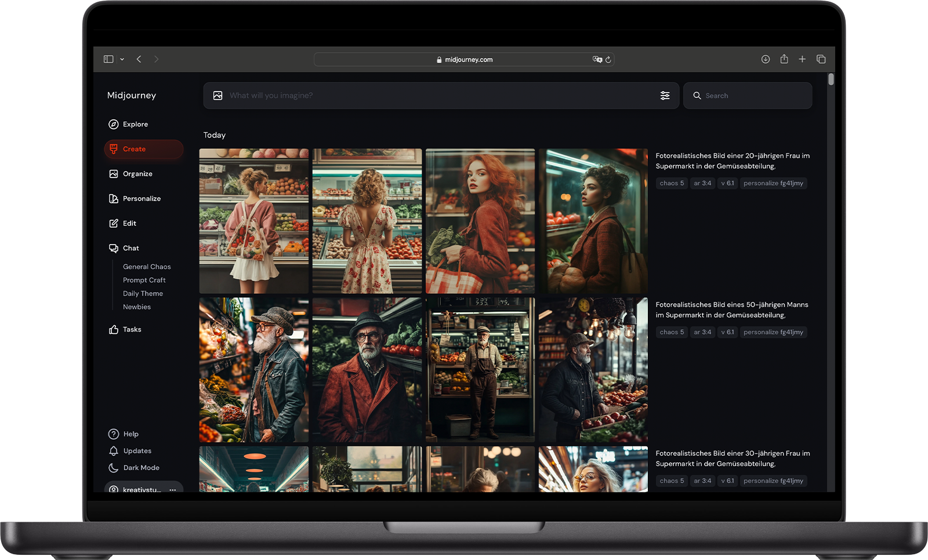Screen dimensions: 928x560
Task: Open the account options three-dot menu
Action: (x=172, y=490)
